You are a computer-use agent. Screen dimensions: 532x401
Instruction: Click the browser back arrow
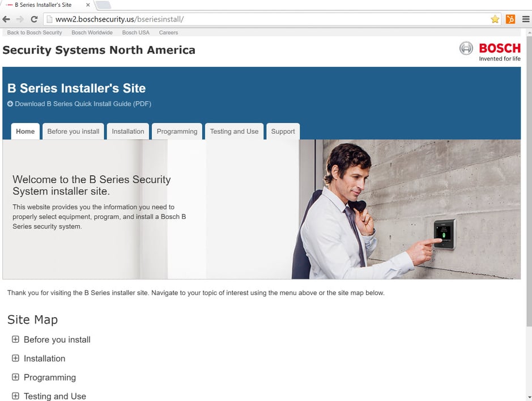click(6, 19)
